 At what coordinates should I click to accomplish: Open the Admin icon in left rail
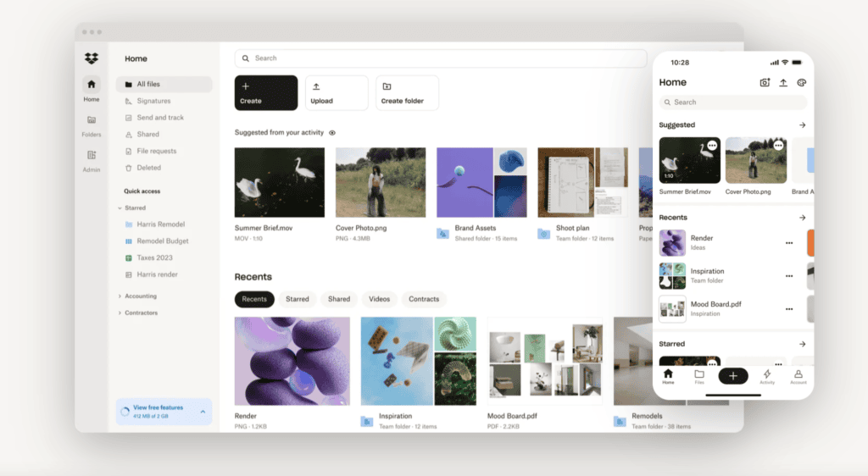click(92, 155)
